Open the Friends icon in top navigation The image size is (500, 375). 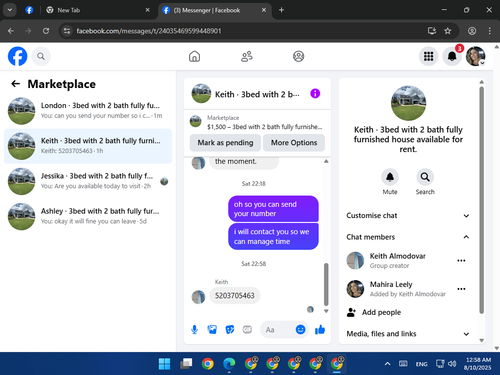(x=247, y=56)
